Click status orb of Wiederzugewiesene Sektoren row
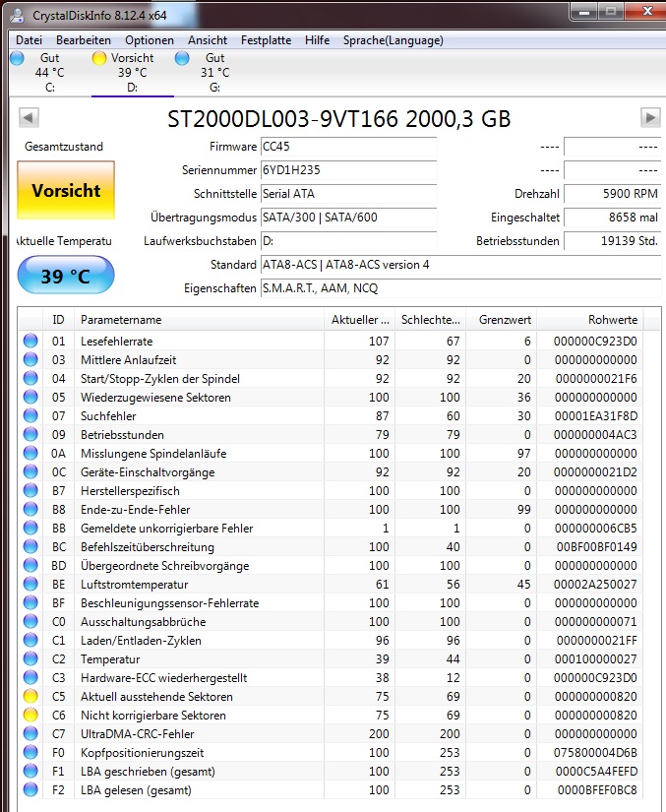 pyautogui.click(x=30, y=397)
